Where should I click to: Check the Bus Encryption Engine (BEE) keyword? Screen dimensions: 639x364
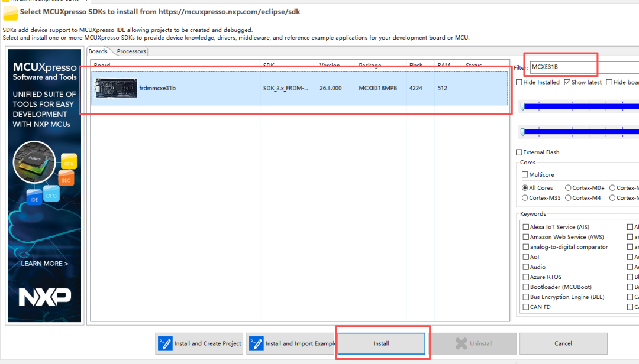click(x=526, y=297)
